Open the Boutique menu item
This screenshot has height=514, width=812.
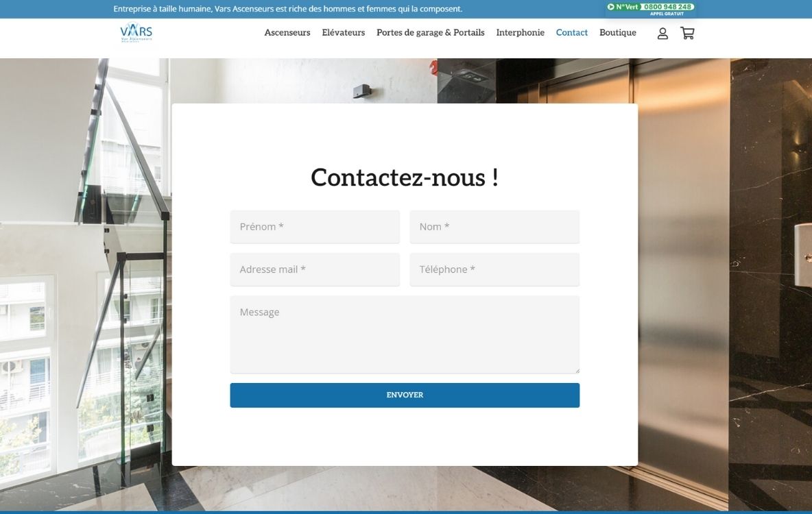pos(617,33)
